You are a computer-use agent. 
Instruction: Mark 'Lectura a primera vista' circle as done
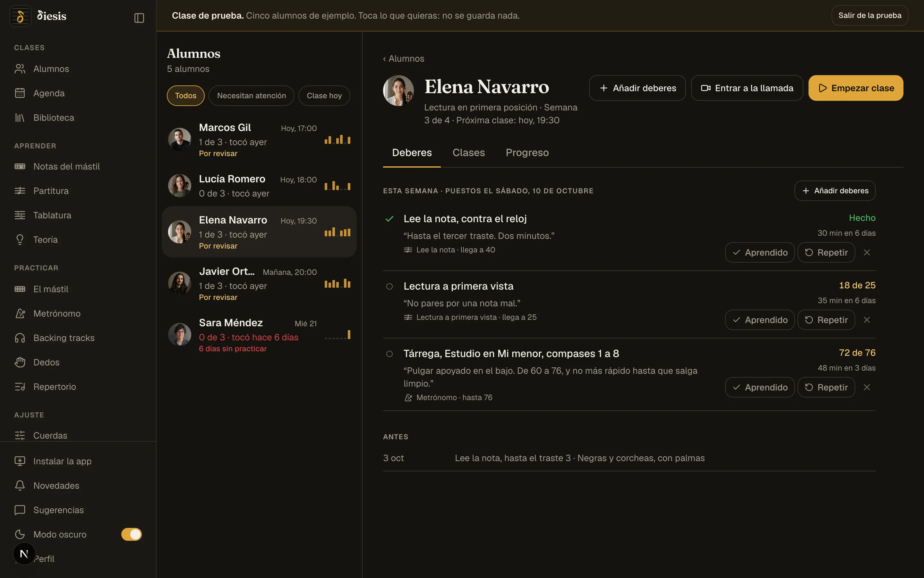(x=389, y=286)
